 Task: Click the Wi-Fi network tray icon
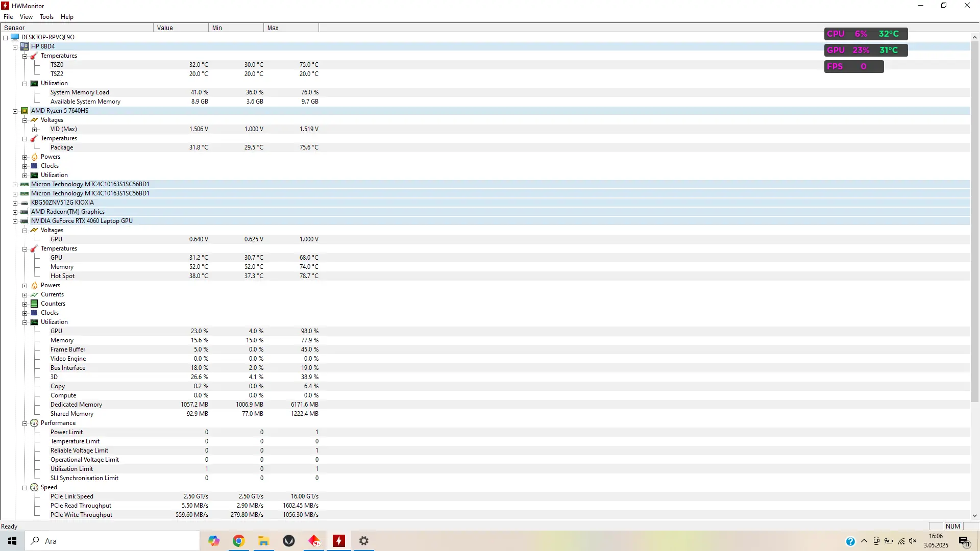click(x=901, y=541)
